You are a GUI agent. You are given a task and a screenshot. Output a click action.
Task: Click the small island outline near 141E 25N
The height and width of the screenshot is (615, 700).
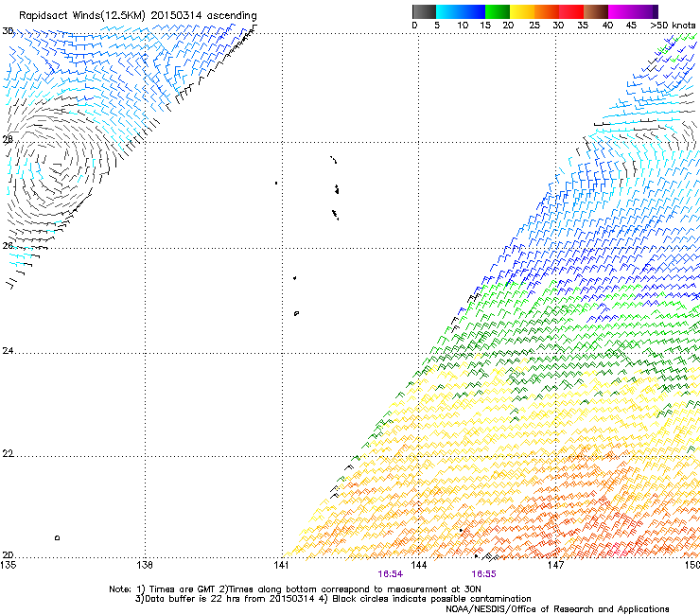(x=296, y=313)
